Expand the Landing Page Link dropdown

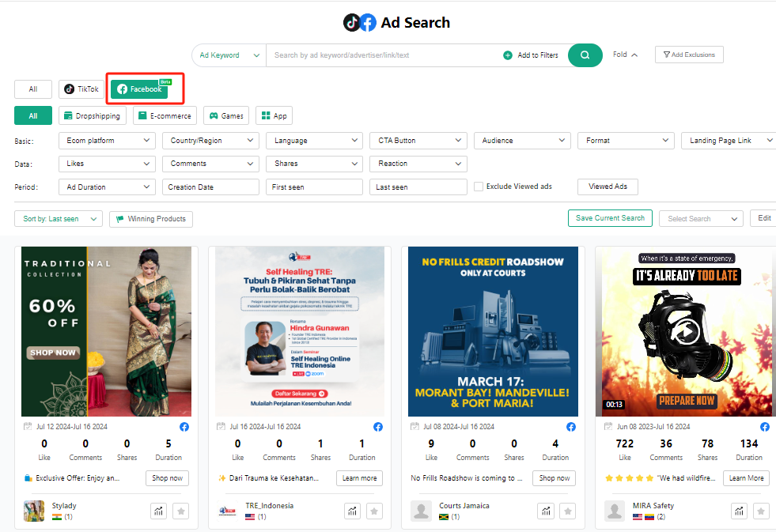click(729, 141)
